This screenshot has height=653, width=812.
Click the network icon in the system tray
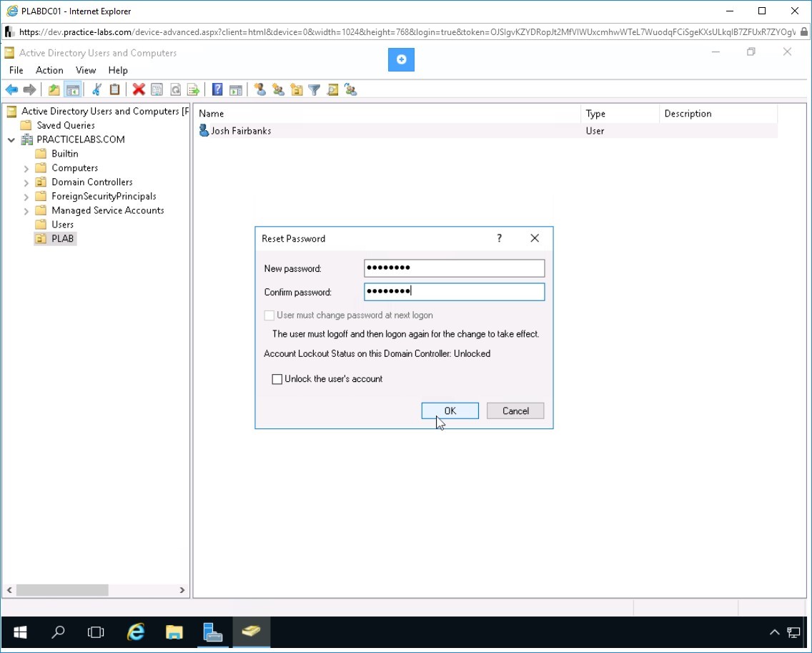click(x=793, y=632)
